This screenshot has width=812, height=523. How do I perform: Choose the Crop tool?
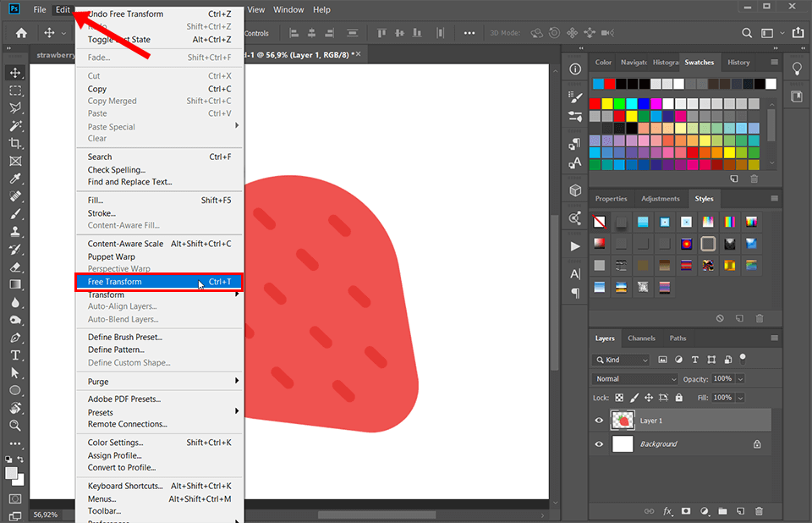point(15,144)
